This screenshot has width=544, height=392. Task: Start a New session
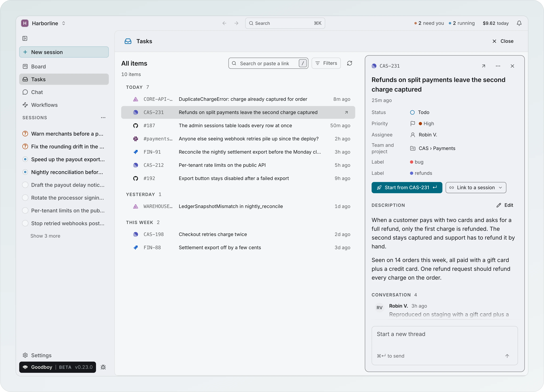[x=64, y=52]
